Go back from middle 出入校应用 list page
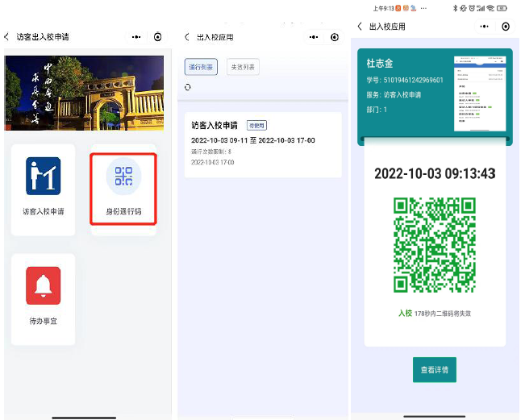Screen dimensions: 525x420 click(x=187, y=37)
